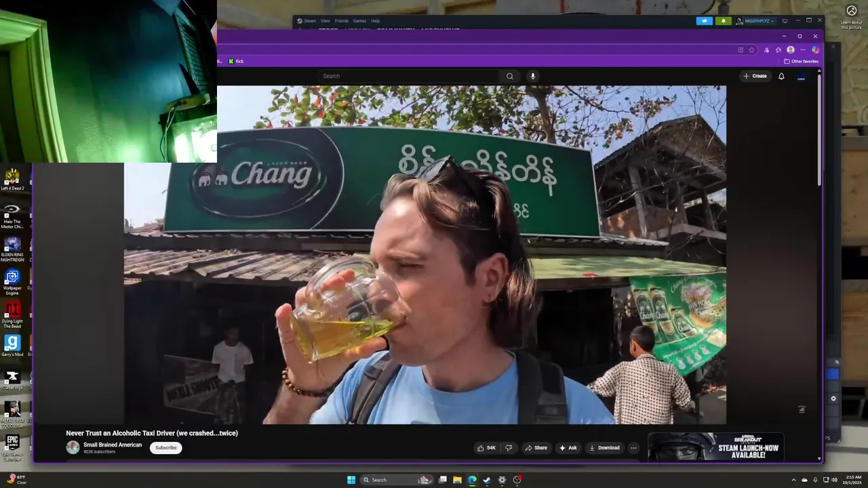
Task: Open the View menu in Steam
Action: point(325,21)
